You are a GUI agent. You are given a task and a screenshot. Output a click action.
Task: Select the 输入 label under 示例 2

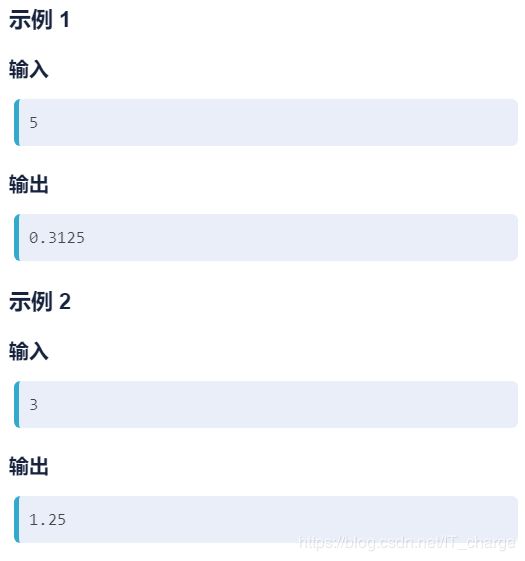point(29,351)
